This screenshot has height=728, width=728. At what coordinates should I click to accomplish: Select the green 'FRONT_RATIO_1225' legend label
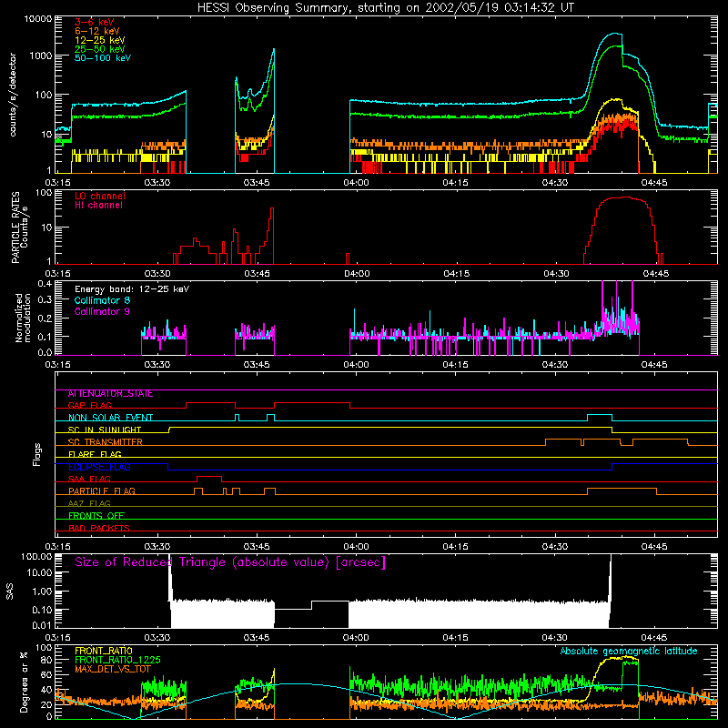tap(117, 660)
